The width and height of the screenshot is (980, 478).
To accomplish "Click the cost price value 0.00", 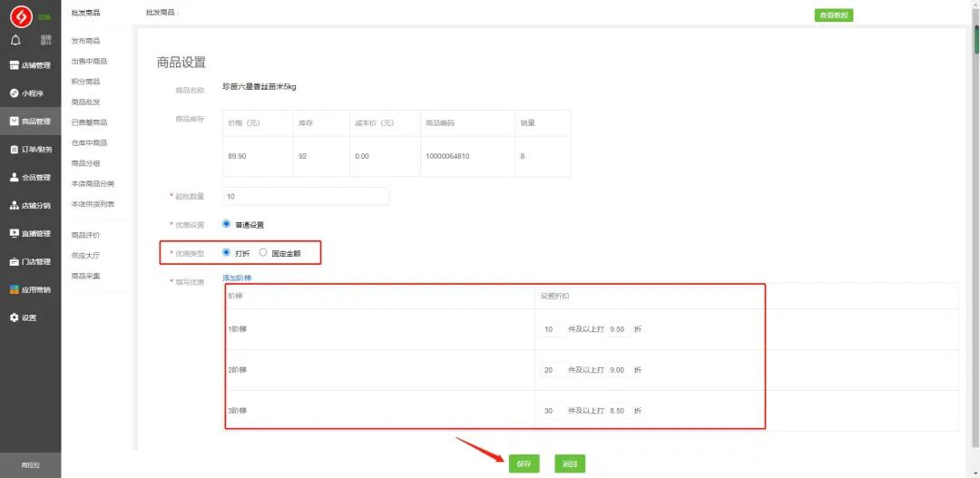I will 362,156.
